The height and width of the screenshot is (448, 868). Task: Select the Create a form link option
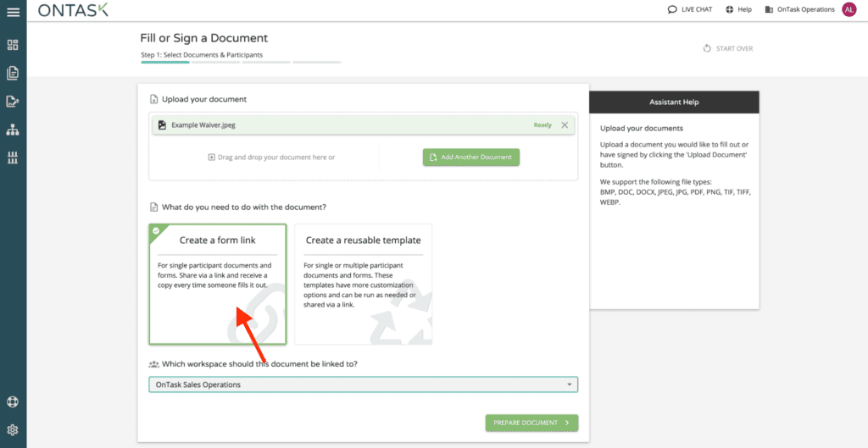click(x=218, y=284)
